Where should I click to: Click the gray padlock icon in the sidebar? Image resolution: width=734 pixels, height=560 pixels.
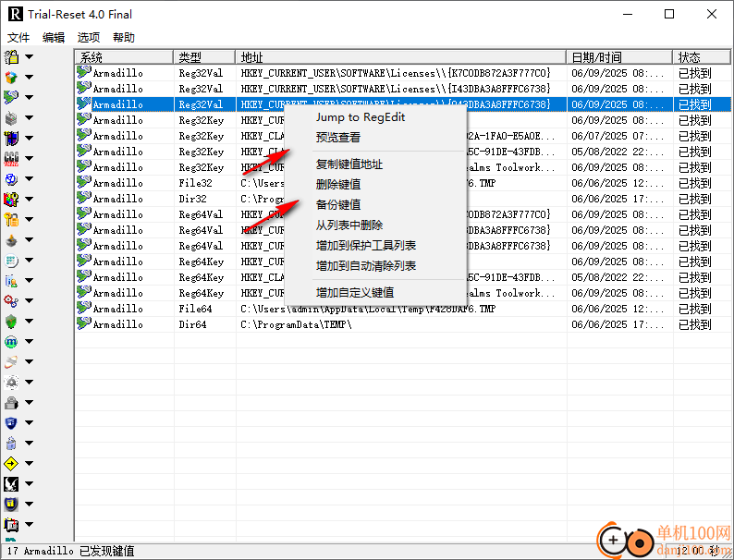click(11, 402)
